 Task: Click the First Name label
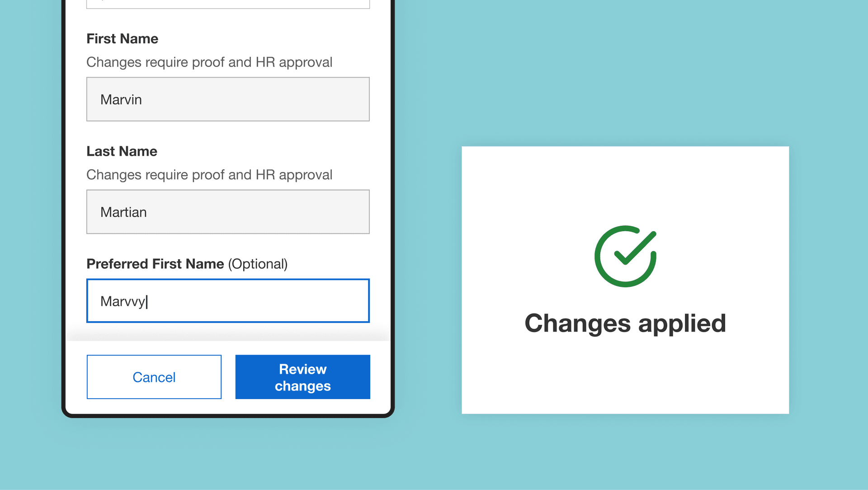(122, 38)
